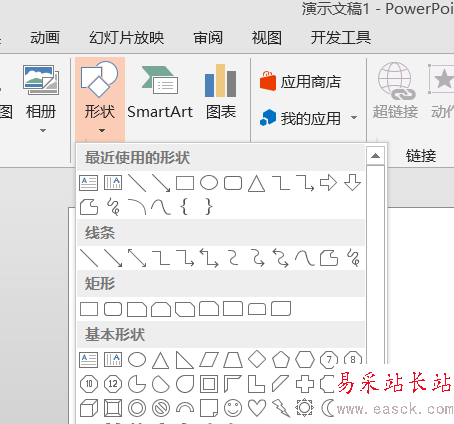Image resolution: width=454 pixels, height=424 pixels.
Task: Insert a SmartArt graphic
Action: coord(160,92)
